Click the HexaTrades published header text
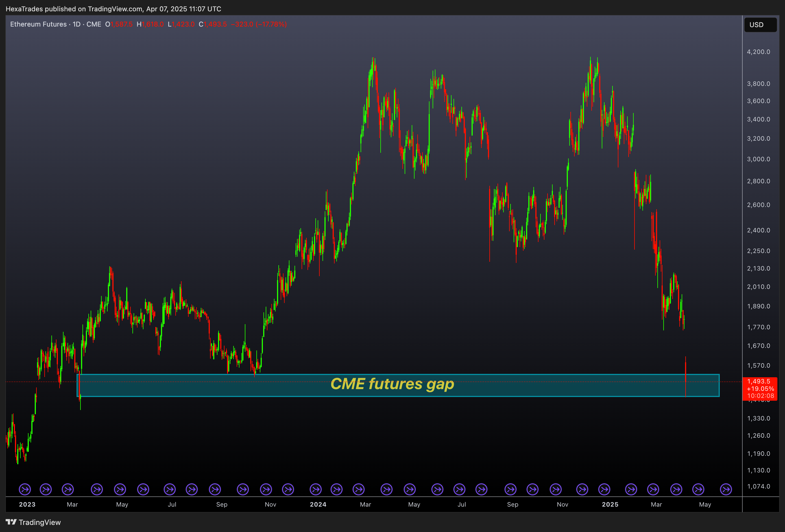The height and width of the screenshot is (532, 785). tap(114, 9)
